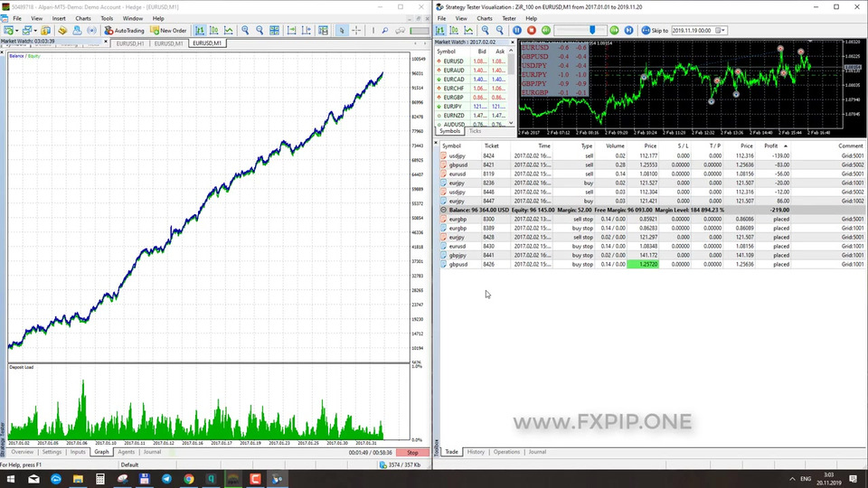
Task: Open Window menu in MetaTrader
Action: (x=132, y=18)
